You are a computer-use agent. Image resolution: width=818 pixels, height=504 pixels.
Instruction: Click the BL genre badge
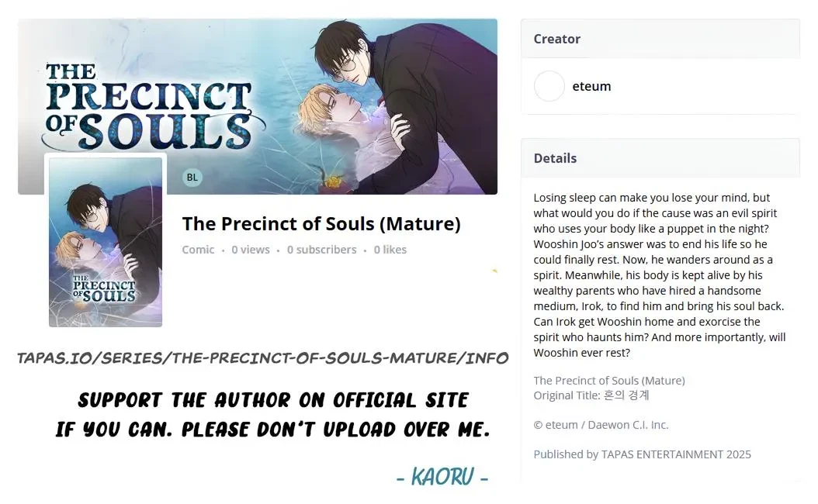click(x=192, y=178)
